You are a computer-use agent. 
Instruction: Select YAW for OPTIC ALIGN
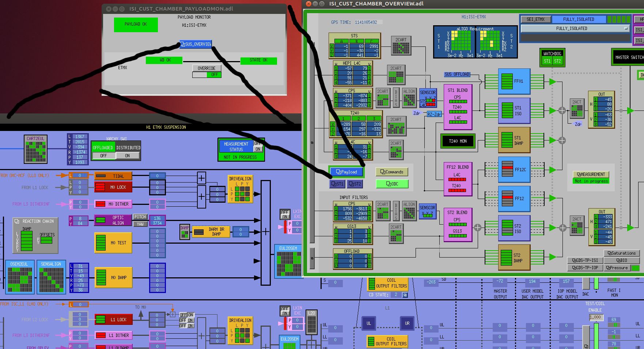(x=140, y=224)
